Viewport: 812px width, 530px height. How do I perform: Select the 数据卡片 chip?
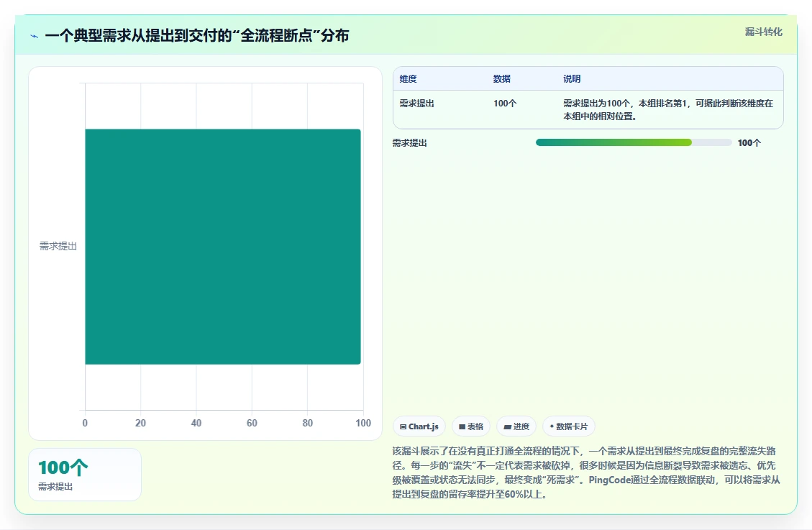click(x=569, y=426)
